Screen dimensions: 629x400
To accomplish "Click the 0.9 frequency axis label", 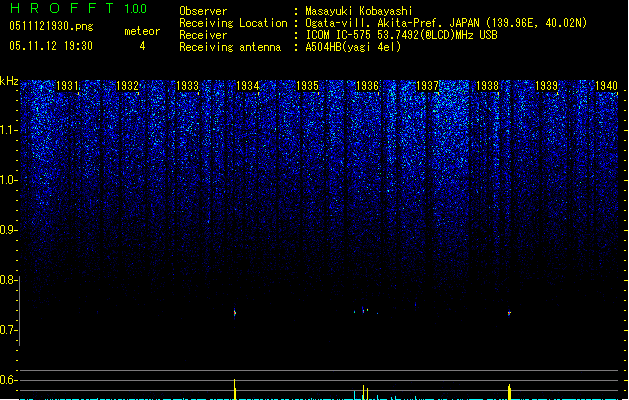I will (x=8, y=230).
